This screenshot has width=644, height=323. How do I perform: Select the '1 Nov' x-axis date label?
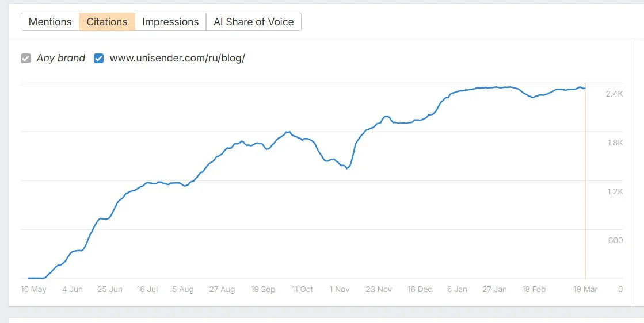(x=340, y=289)
